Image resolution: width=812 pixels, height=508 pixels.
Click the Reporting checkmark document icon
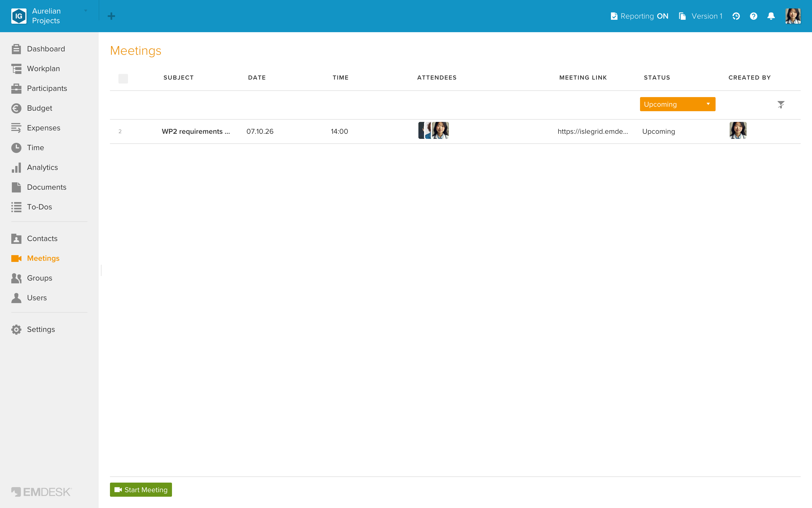pyautogui.click(x=614, y=16)
